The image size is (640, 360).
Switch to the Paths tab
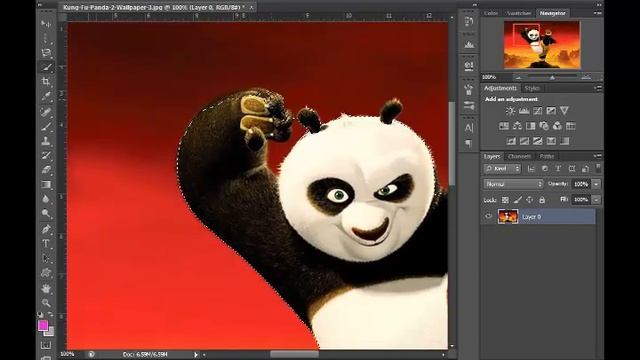point(547,156)
